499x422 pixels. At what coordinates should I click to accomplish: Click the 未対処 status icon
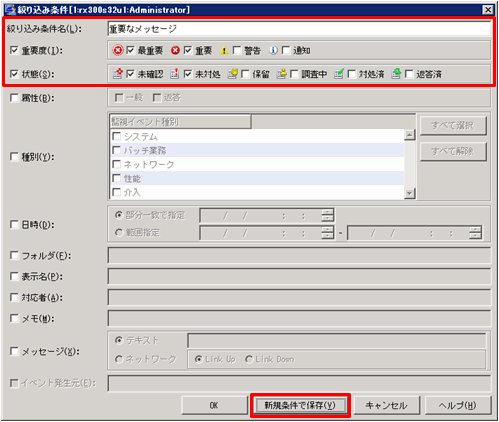click(x=175, y=74)
